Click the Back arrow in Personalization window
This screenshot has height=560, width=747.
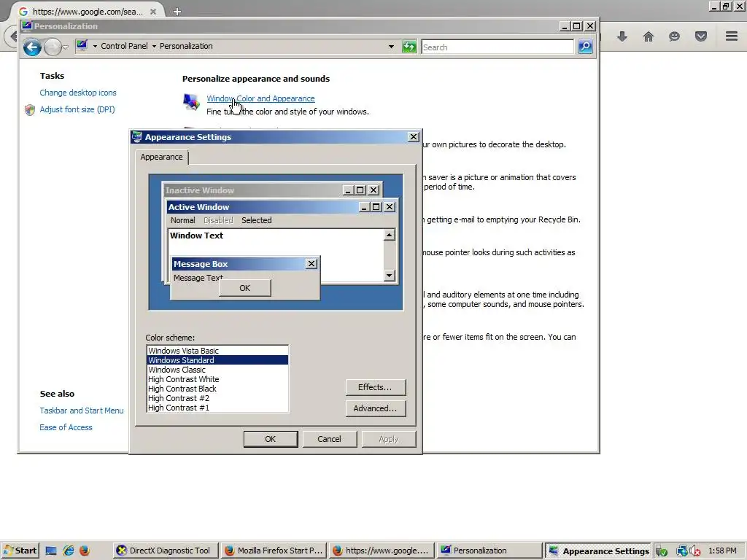pos(32,47)
